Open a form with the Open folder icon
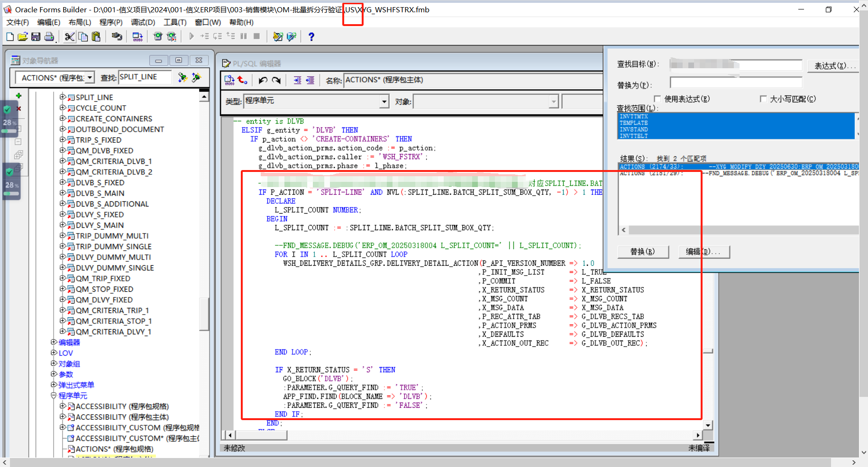Screen dimensions: 868x467 coord(23,36)
